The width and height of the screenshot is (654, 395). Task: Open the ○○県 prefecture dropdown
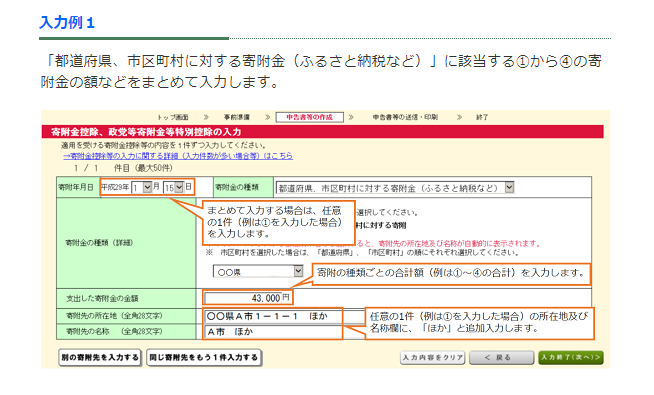coord(258,272)
